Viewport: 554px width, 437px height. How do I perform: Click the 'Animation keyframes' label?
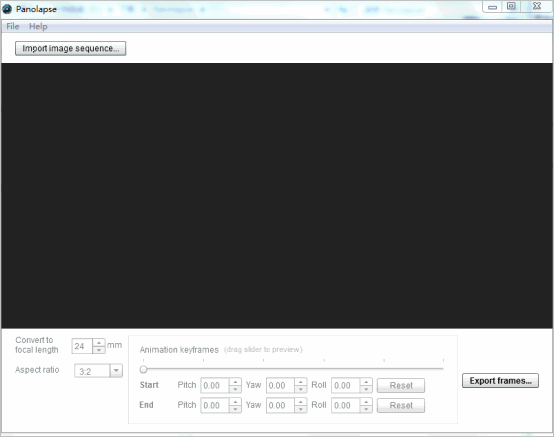(x=179, y=350)
